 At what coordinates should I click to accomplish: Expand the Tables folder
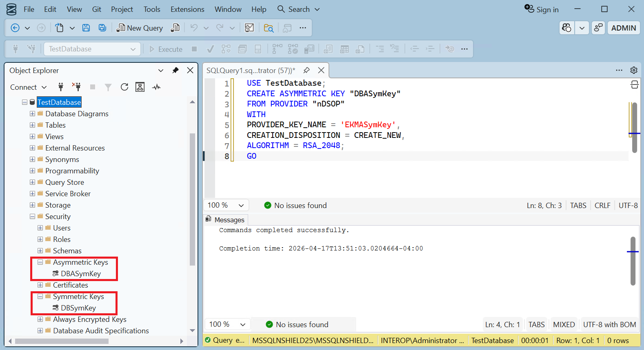tap(32, 125)
